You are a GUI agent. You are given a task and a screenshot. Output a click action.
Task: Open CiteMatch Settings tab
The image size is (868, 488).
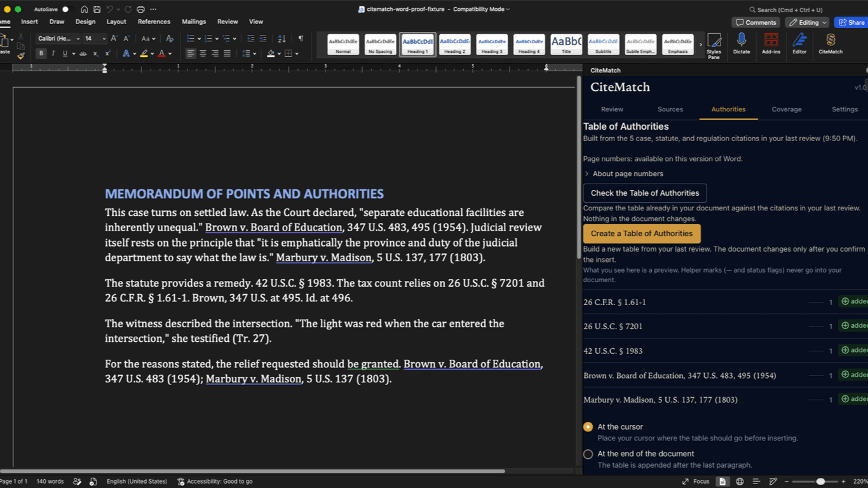point(844,109)
